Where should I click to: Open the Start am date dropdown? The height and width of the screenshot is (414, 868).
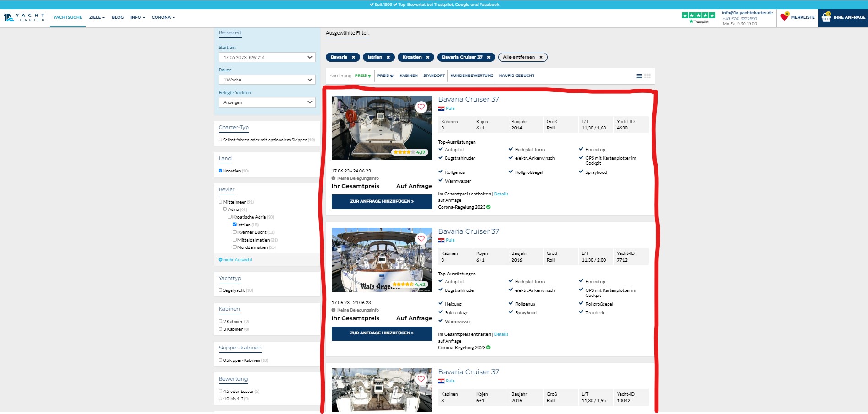(267, 57)
